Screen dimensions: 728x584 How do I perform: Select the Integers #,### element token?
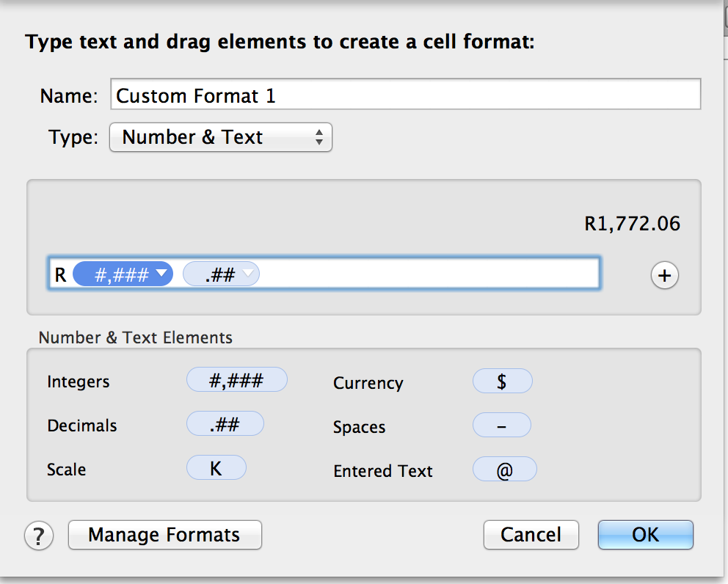click(x=236, y=380)
